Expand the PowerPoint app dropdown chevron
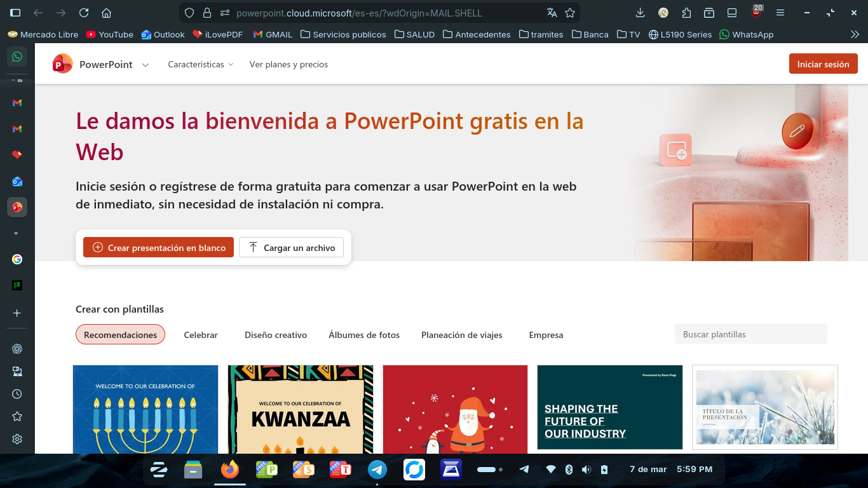The height and width of the screenshot is (488, 868). [x=146, y=65]
